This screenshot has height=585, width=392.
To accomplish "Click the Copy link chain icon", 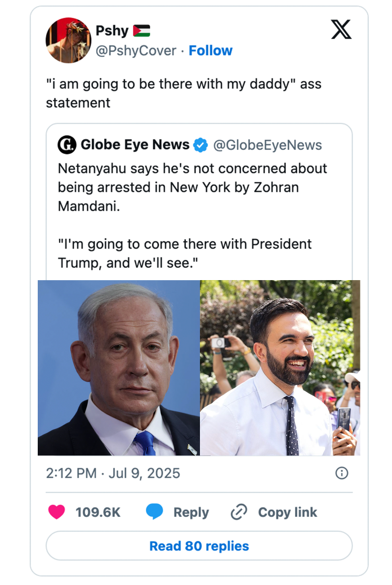I will click(x=238, y=512).
